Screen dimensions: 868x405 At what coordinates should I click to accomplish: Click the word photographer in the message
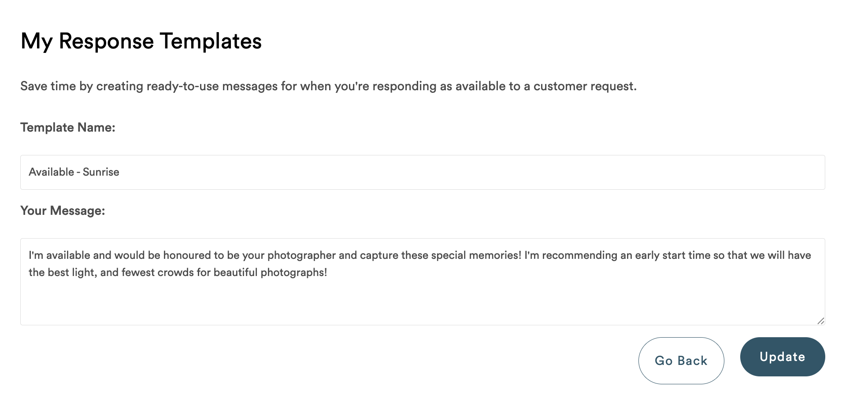pyautogui.click(x=302, y=255)
